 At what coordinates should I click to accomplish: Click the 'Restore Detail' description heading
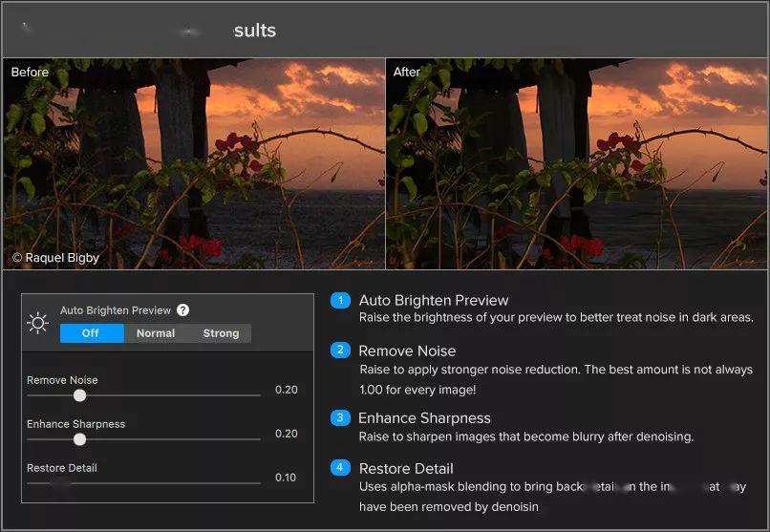pyautogui.click(x=406, y=469)
